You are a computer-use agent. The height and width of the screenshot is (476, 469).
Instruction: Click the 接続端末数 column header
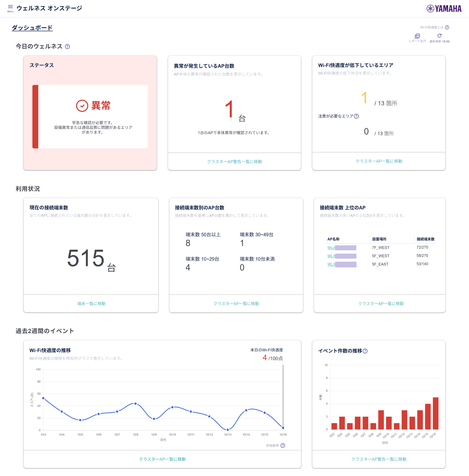click(425, 239)
